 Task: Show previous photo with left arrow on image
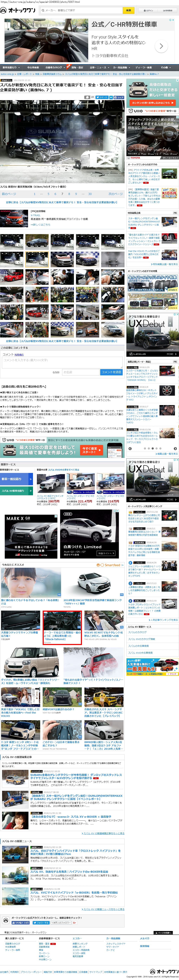tap(5, 140)
